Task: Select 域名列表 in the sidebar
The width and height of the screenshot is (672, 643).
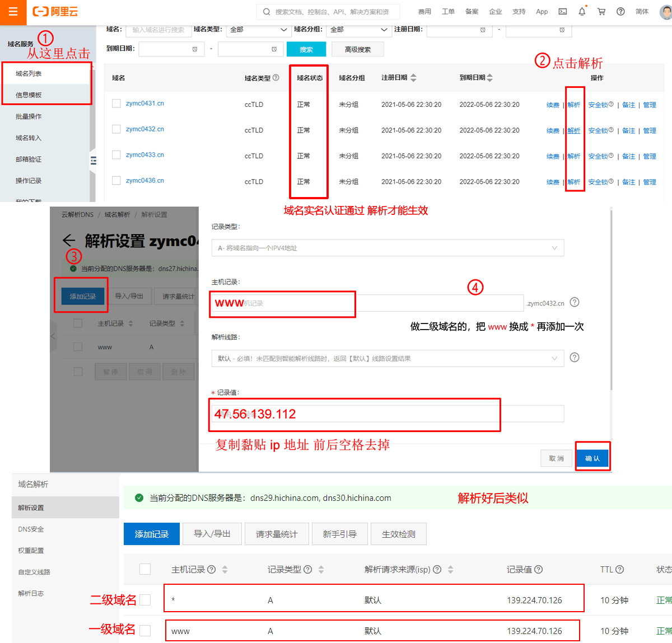Action: (x=29, y=74)
